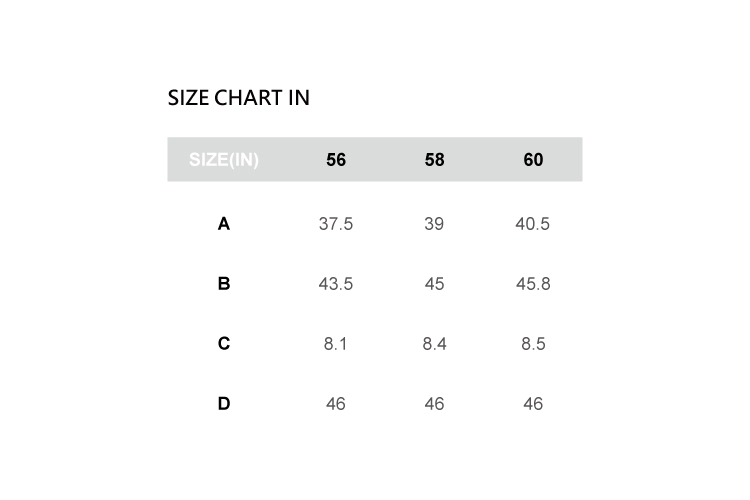Image resolution: width=750 pixels, height=500 pixels.
Task: Click row D value under size 60
Action: pyautogui.click(x=533, y=404)
